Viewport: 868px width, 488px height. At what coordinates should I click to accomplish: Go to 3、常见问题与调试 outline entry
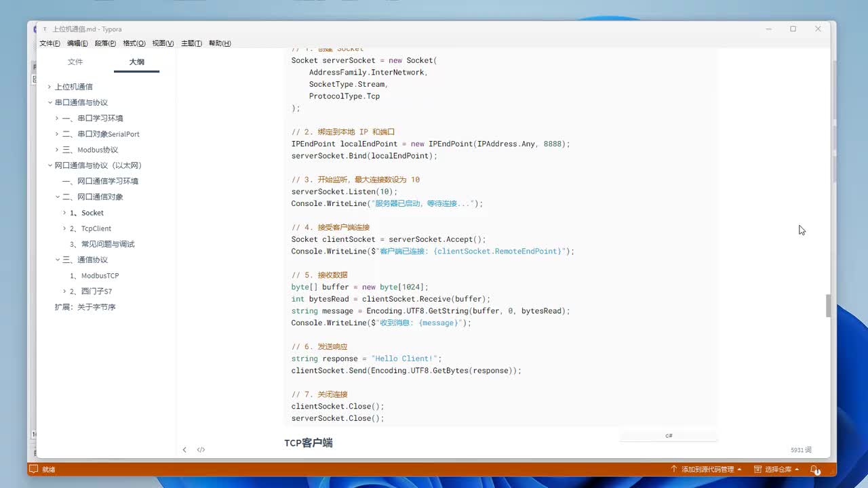click(102, 244)
